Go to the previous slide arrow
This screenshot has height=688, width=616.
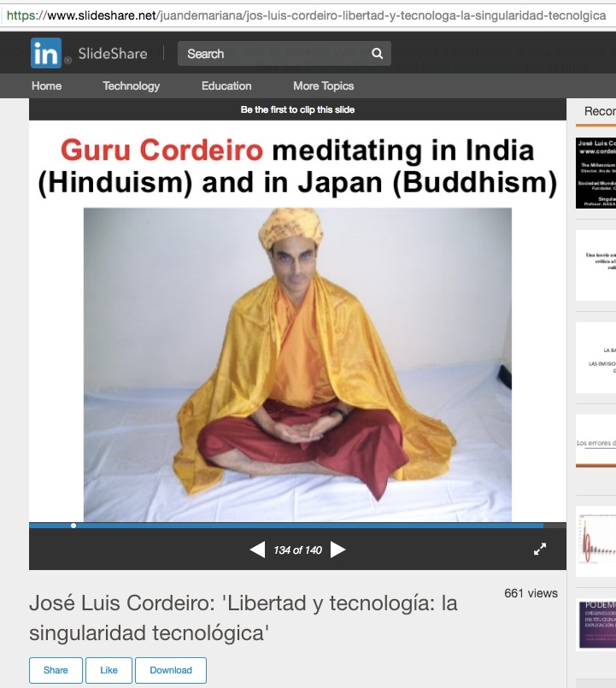257,550
